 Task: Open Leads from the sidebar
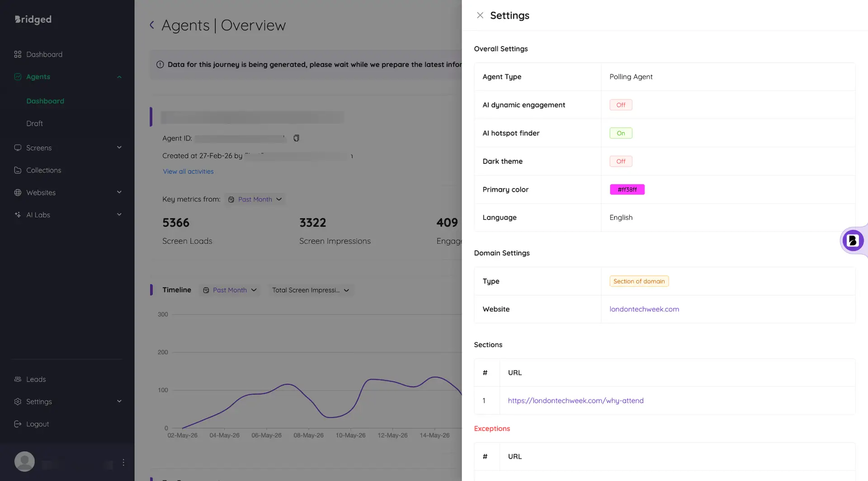tap(36, 379)
